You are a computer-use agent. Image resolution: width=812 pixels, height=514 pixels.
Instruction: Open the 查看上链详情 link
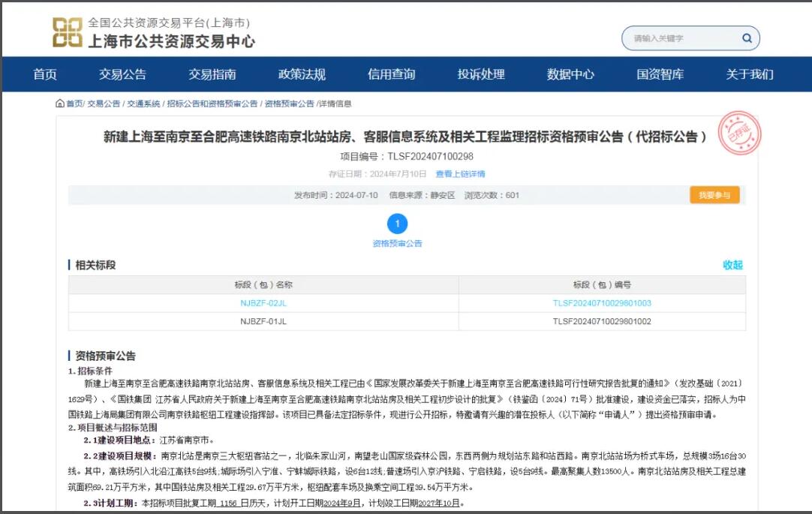point(460,174)
